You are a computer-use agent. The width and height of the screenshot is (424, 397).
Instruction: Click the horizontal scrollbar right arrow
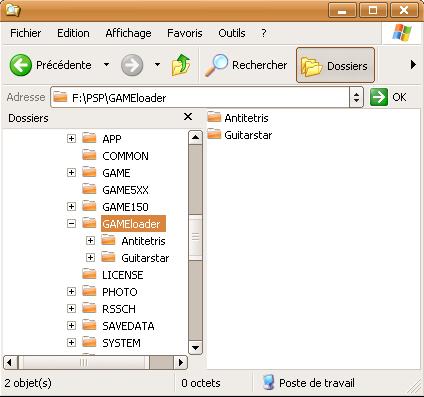tap(181, 362)
